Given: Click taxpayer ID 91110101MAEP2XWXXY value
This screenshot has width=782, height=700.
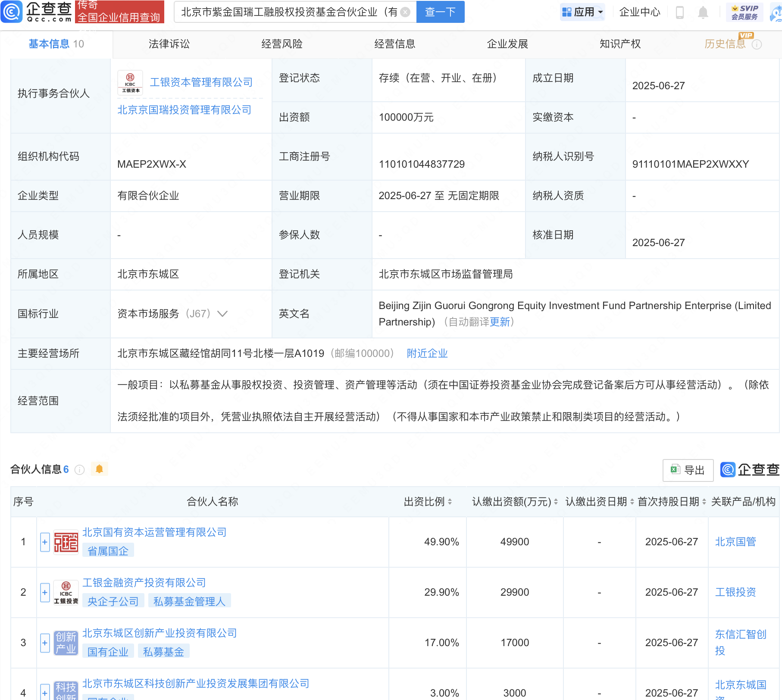Looking at the screenshot, I should click(690, 164).
